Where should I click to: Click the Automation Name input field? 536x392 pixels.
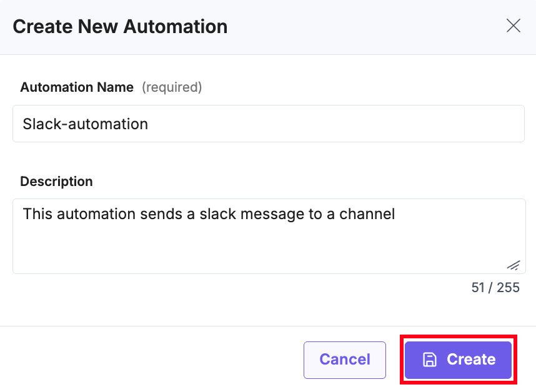pos(269,124)
